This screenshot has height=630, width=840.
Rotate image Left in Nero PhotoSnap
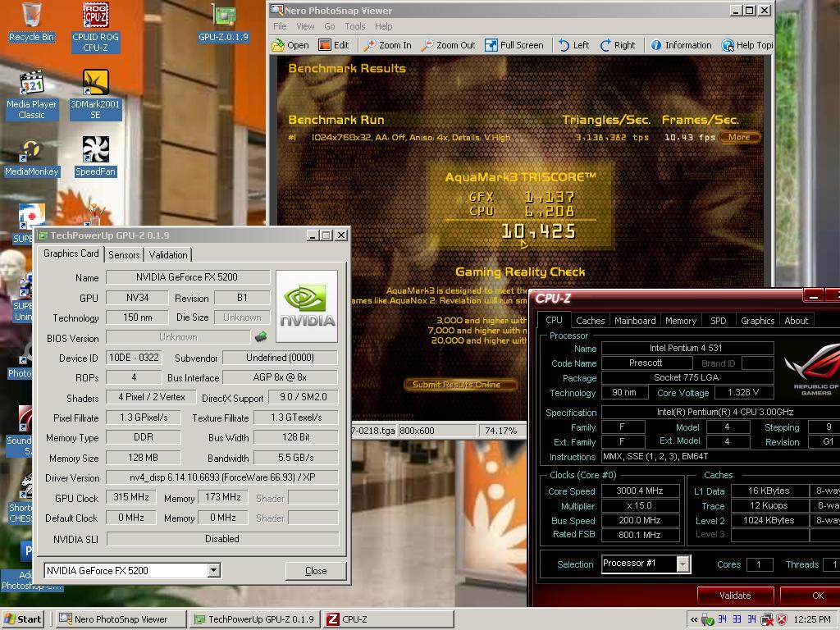point(573,45)
